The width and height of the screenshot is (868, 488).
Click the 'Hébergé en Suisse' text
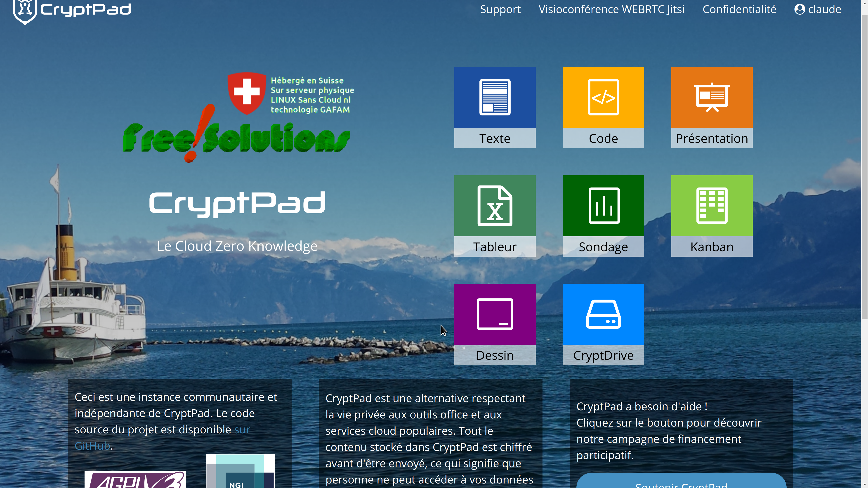307,80
